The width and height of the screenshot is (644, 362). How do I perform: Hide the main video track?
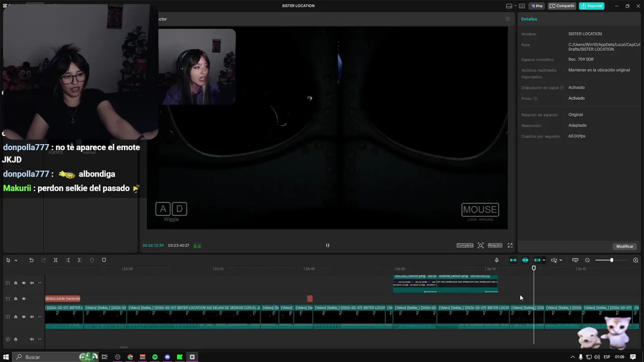(24, 317)
